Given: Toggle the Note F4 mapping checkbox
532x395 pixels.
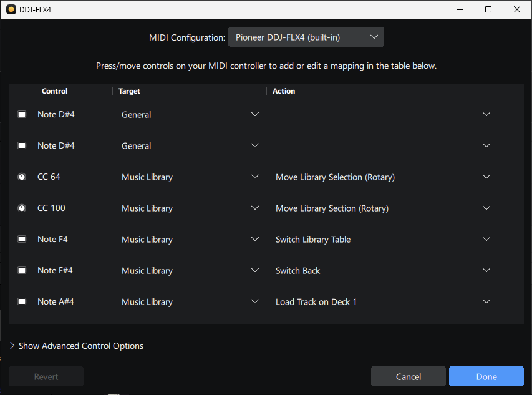Looking at the screenshot, I should [22, 239].
